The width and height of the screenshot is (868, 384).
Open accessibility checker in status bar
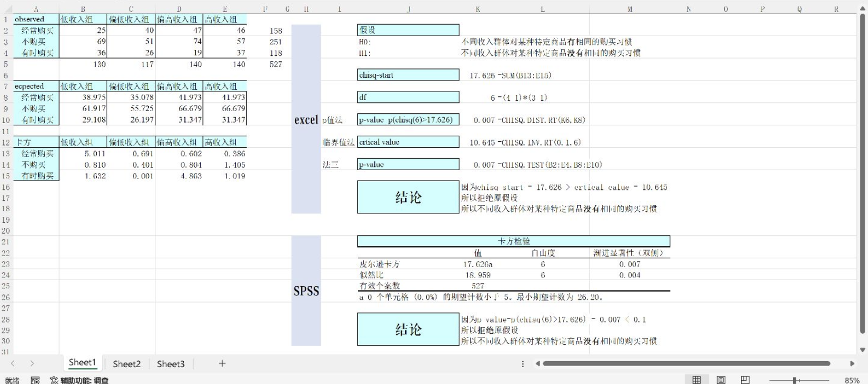point(79,380)
